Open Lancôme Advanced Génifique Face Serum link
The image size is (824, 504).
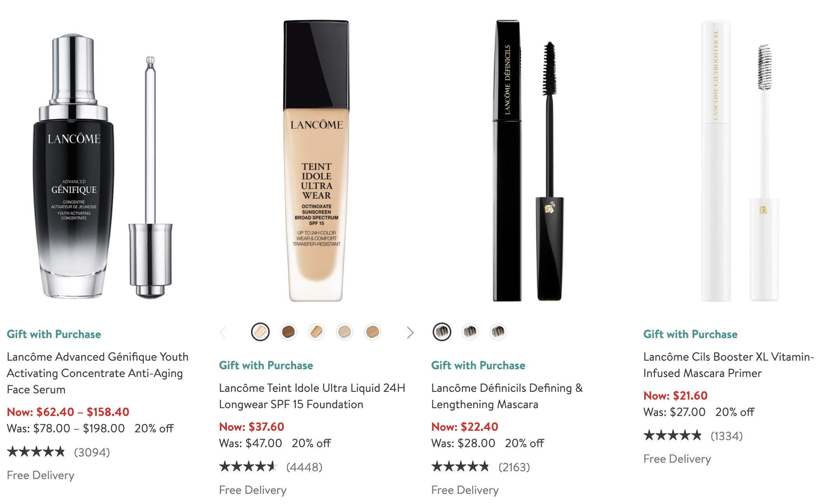coord(97,373)
